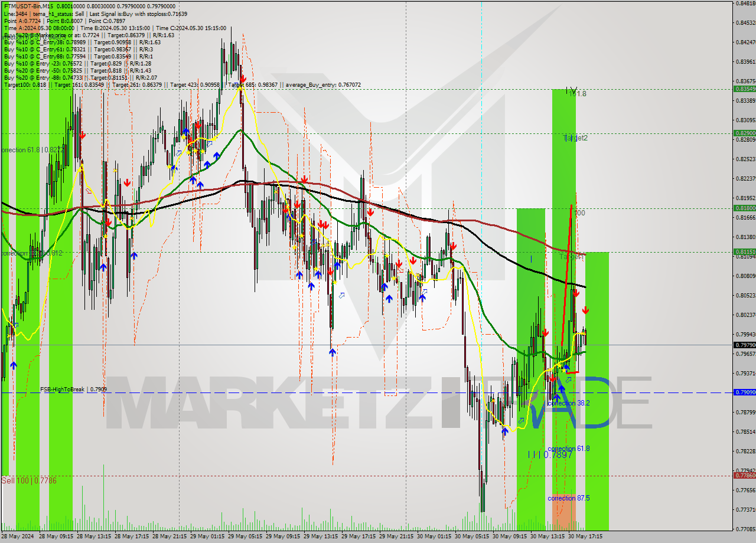Click the 30 May 05:15 time label
This screenshot has width=756, height=543.
coord(472,537)
